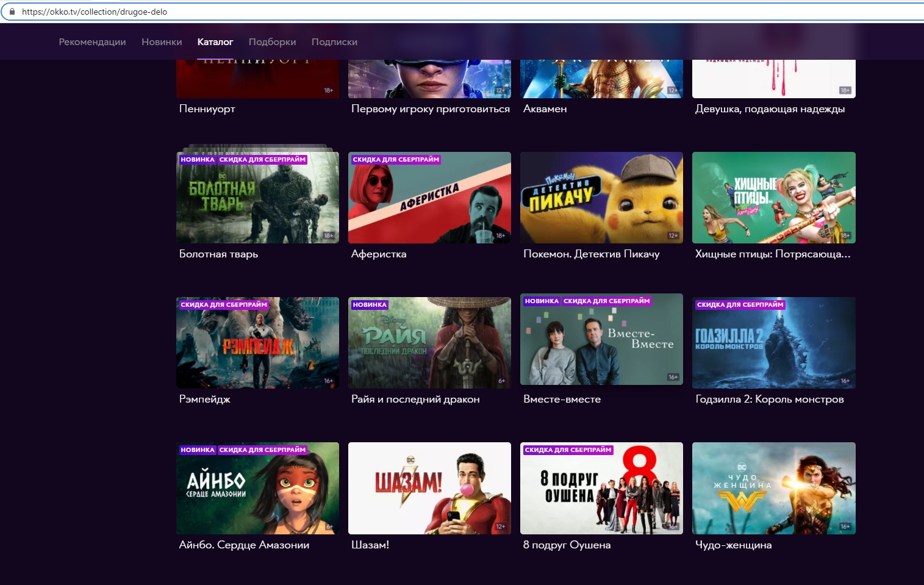Click СКИДКА ДЛЯ СБЕРПРАЙМ badge on Годзилла 2

pyautogui.click(x=740, y=304)
